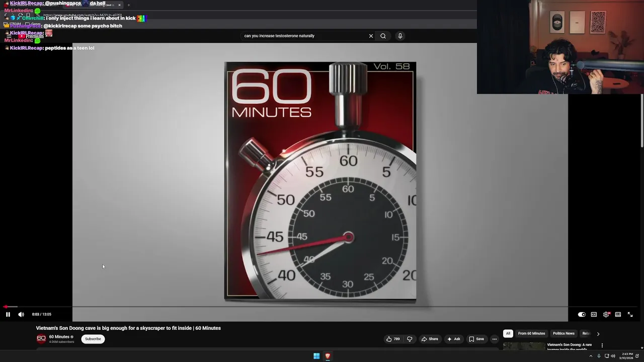Open the recommended title "Vietnam's Son Doong: A rare"
The height and width of the screenshot is (362, 644).
570,345
